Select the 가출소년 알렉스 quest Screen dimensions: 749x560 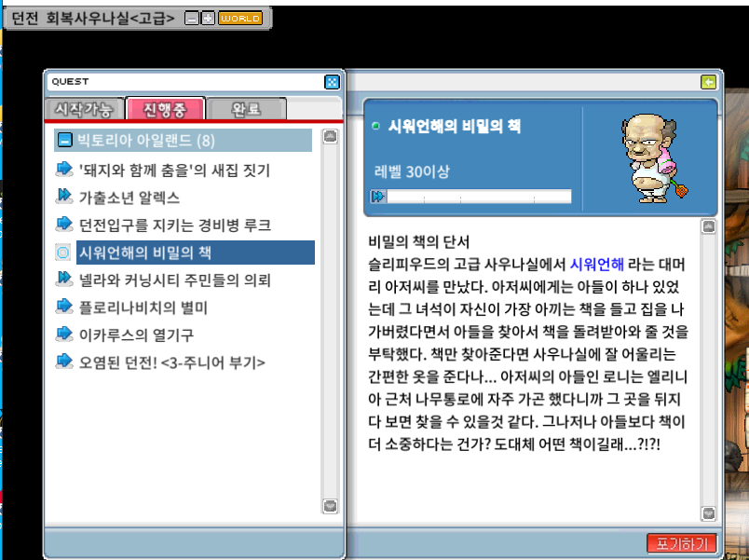point(129,198)
